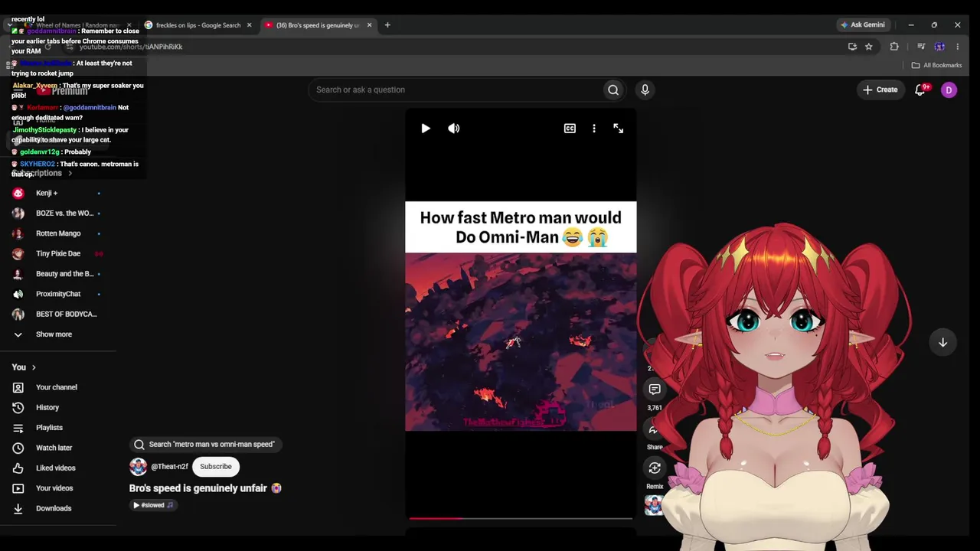Open Downloads in the sidebar
Screen dimensions: 980x551
click(54, 509)
